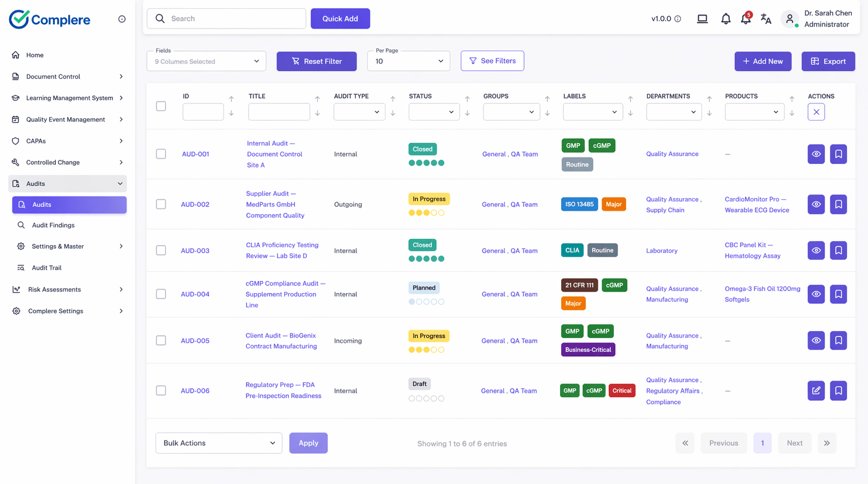This screenshot has height=484, width=868.
Task: Click the language translation icon
Action: coord(766,19)
